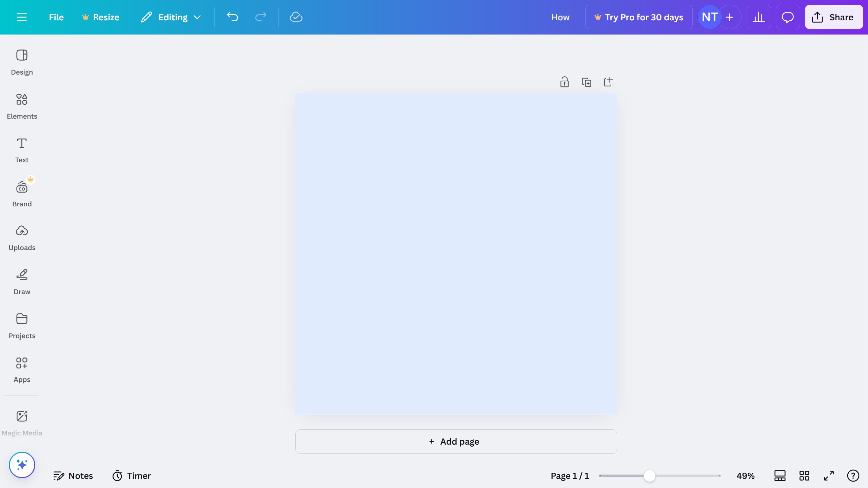Adjust the zoom slider
Screen dimensions: 868x488
point(649,475)
